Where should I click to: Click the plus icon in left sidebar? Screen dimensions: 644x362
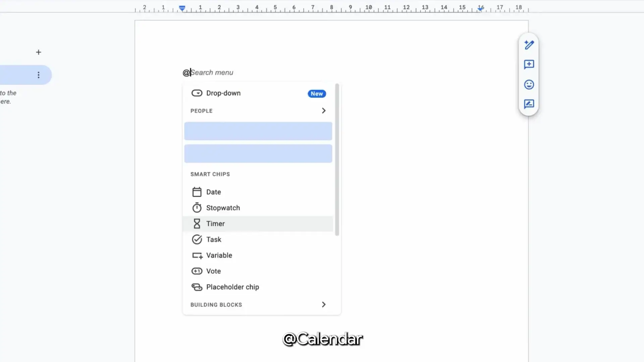[39, 52]
